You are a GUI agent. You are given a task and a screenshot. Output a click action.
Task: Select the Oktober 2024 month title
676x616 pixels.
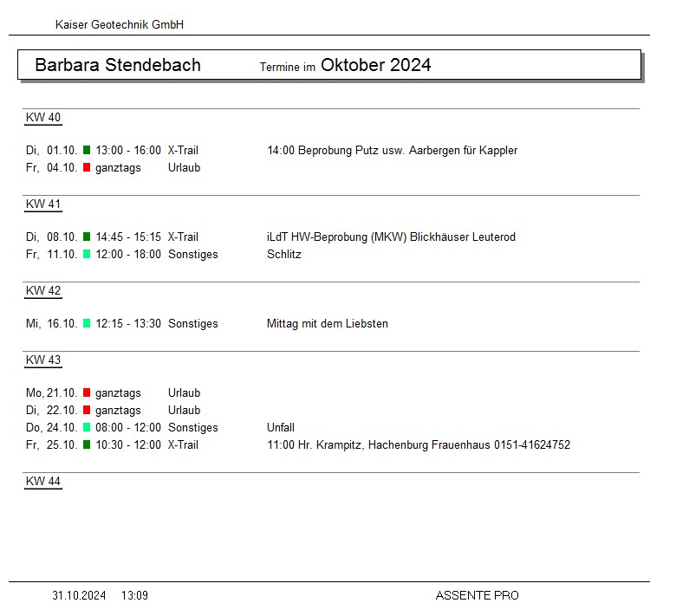click(375, 65)
